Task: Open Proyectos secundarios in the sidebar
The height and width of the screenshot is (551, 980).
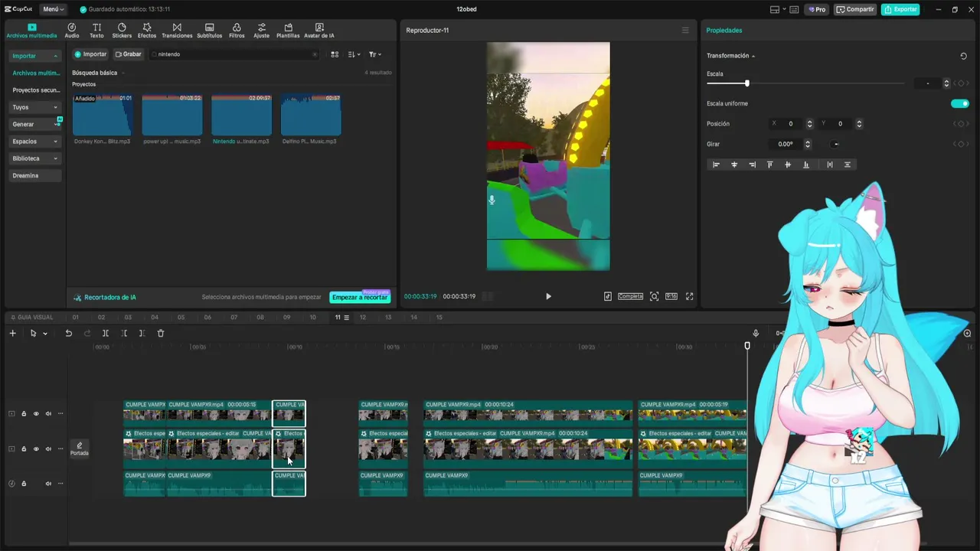Action: pos(36,90)
